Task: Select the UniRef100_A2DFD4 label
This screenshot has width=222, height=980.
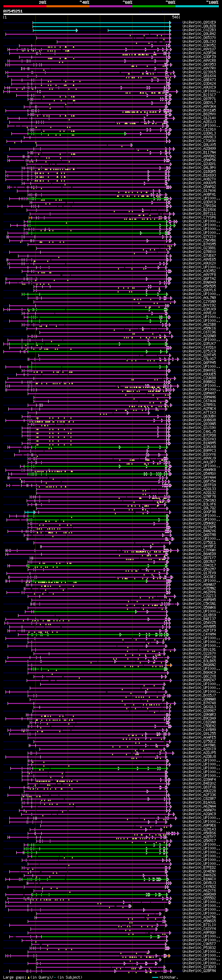Action: (199, 53)
